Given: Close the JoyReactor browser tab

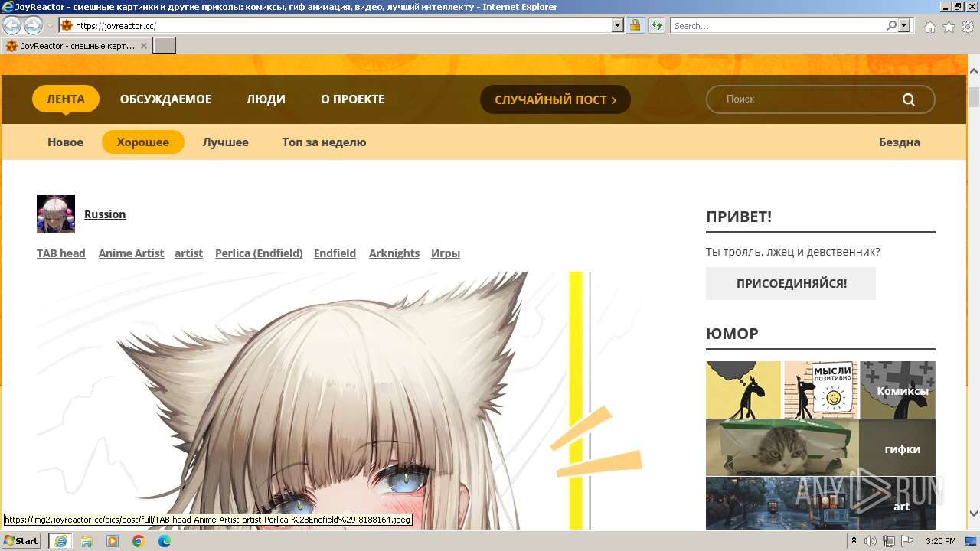Looking at the screenshot, I should tap(144, 46).
